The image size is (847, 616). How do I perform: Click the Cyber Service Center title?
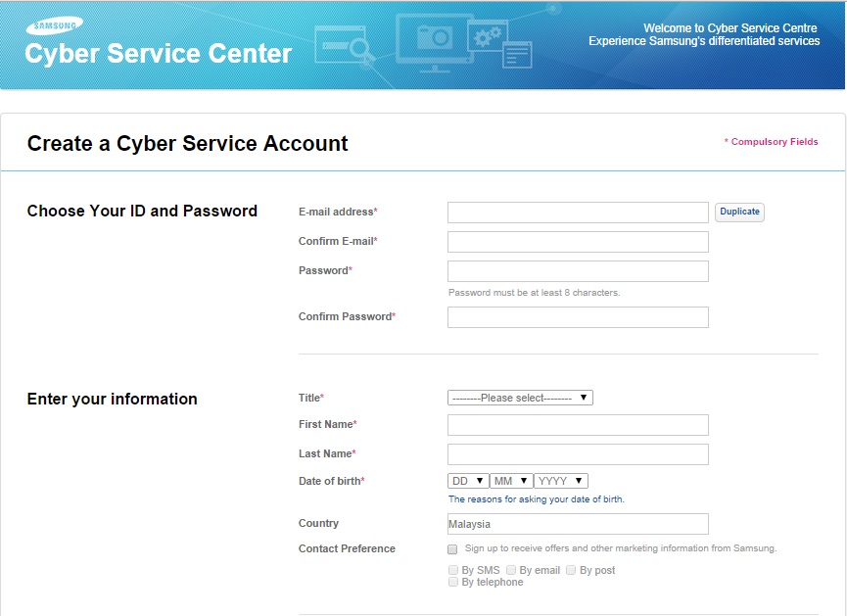point(159,54)
